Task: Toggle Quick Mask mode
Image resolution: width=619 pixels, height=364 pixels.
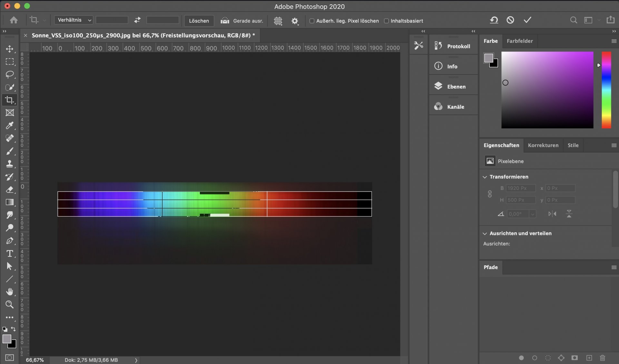Action: click(10, 358)
